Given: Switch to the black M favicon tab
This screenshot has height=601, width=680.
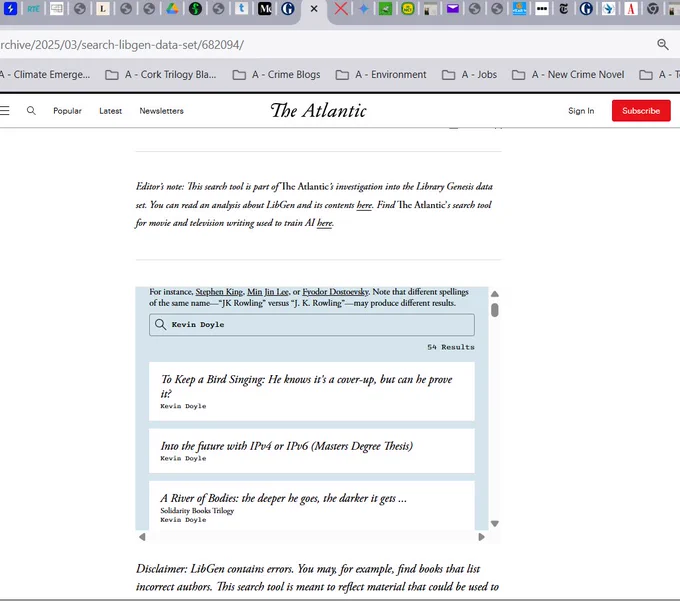Looking at the screenshot, I should [265, 9].
